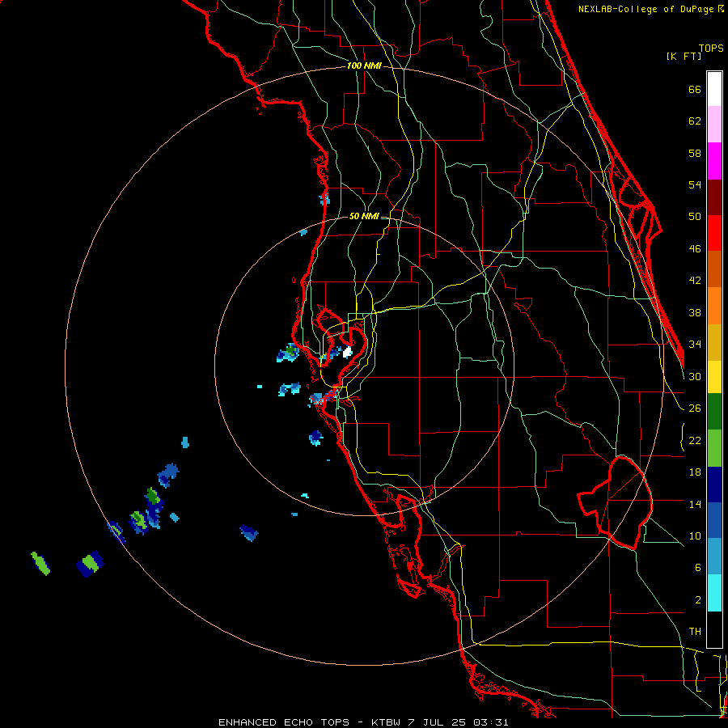The height and width of the screenshot is (728, 728).
Task: Select the 30 legend value
Action: pos(695,376)
